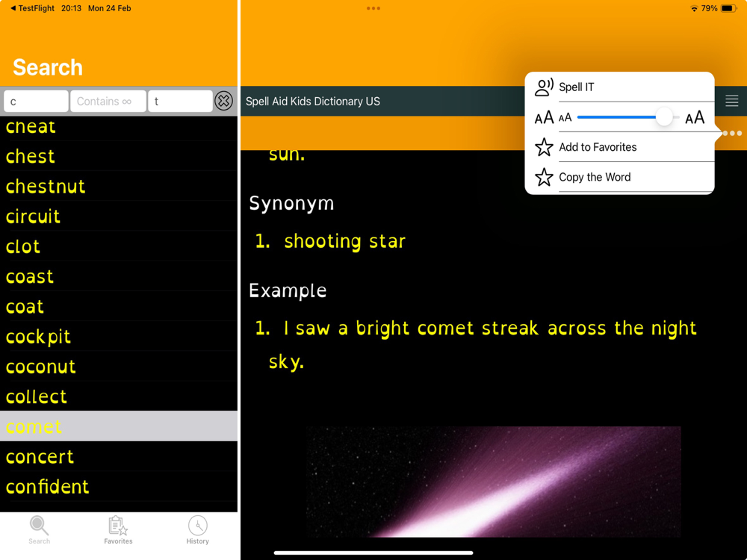Tap the star icon beside Add to Favorites
The width and height of the screenshot is (747, 560).
(x=544, y=147)
